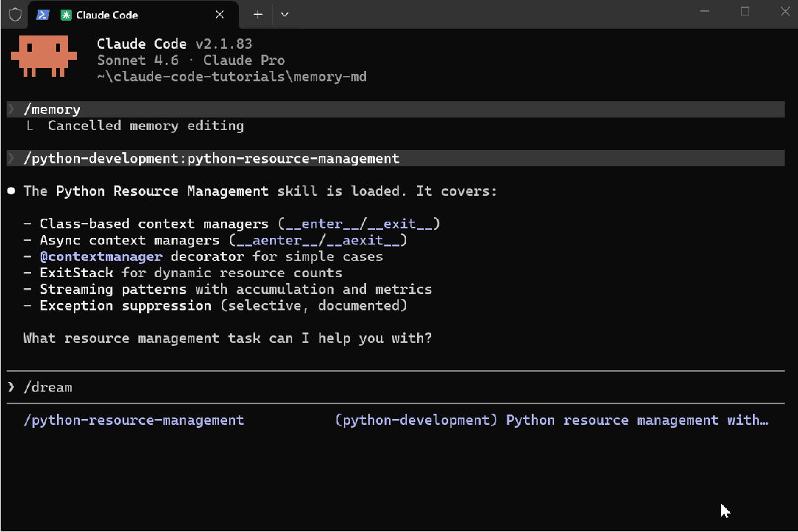798x532 pixels.
Task: Minimize the terminal window
Action: [x=705, y=11]
